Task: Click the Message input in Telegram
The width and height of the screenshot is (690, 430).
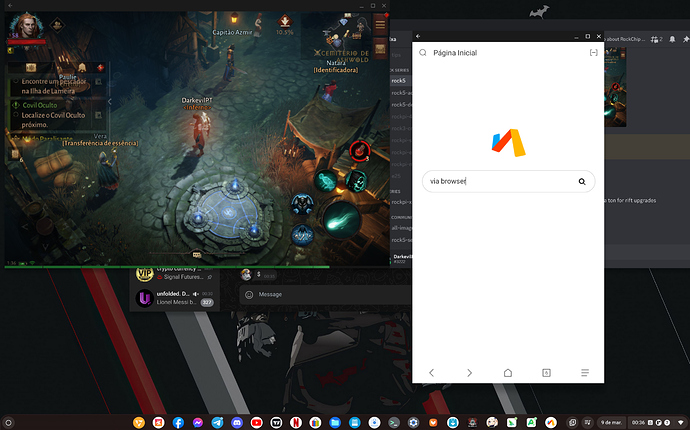Action: pyautogui.click(x=326, y=294)
